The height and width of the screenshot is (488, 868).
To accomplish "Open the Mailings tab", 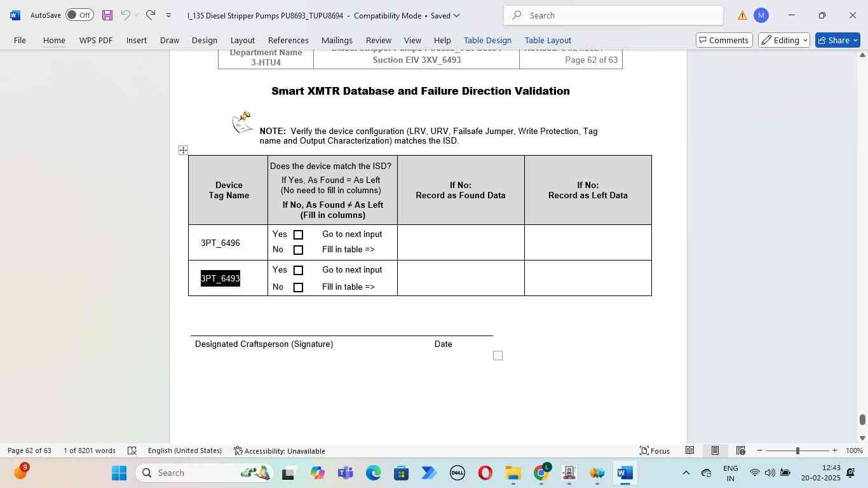I will (x=337, y=40).
